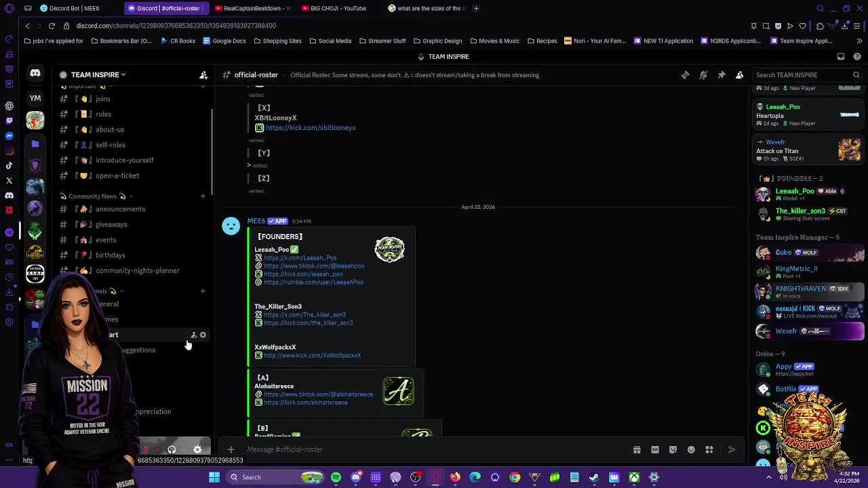Open the rules channel
868x488 pixels.
(132, 114)
